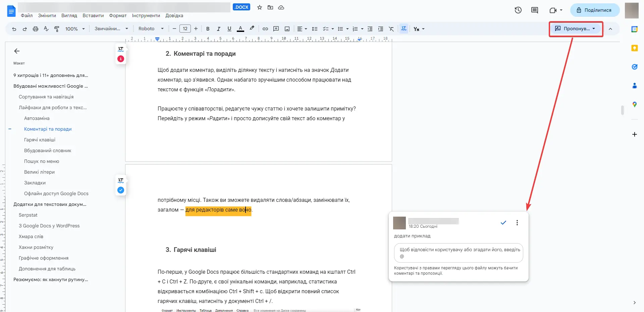This screenshot has height=312, width=644.
Task: Navigate to Хмара слів outline item
Action: click(31, 236)
